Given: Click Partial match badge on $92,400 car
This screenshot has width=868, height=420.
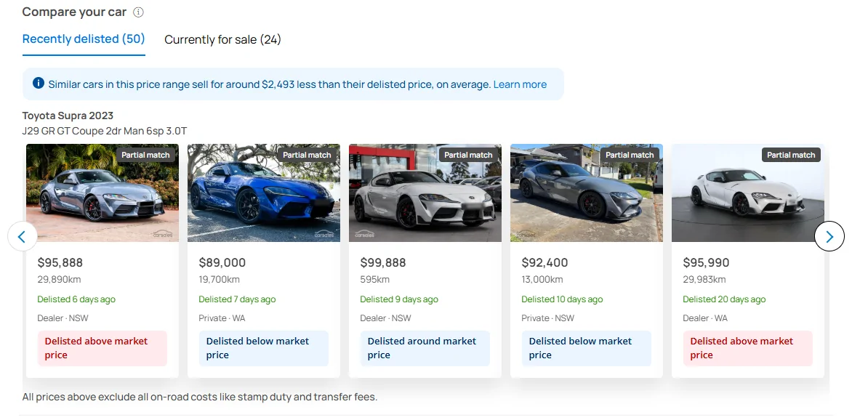Looking at the screenshot, I should 630,155.
